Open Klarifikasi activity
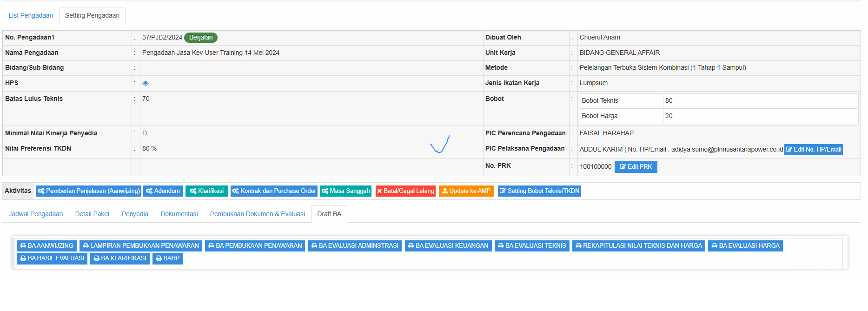The image size is (868, 311). click(x=206, y=191)
